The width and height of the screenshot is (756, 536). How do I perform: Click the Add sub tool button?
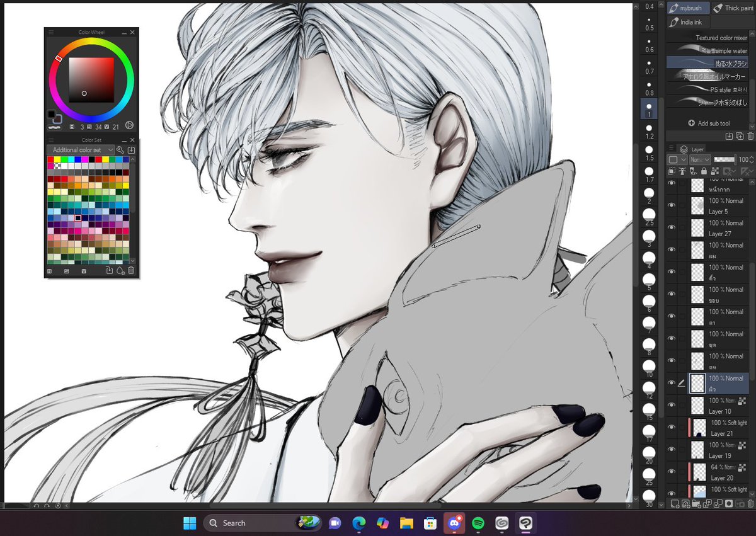[x=708, y=123]
